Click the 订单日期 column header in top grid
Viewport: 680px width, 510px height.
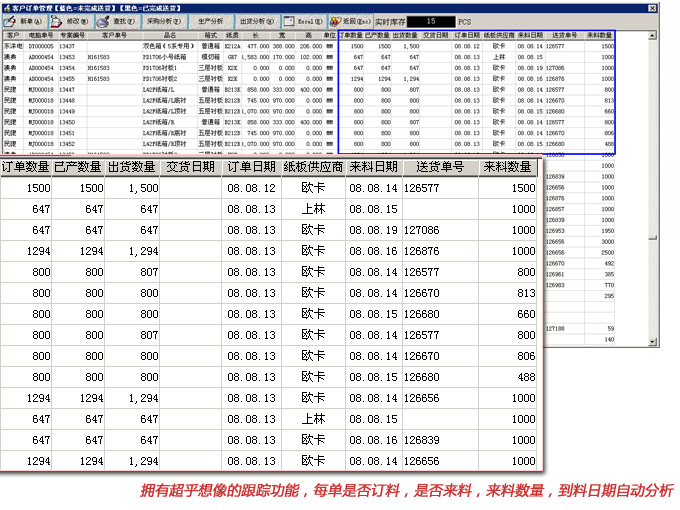(x=468, y=35)
